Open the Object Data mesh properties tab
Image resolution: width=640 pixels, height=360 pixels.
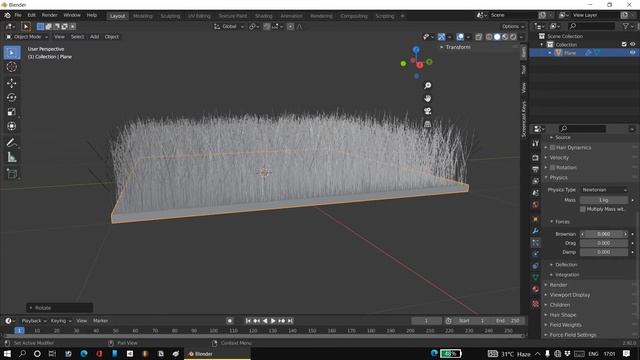pos(535,277)
